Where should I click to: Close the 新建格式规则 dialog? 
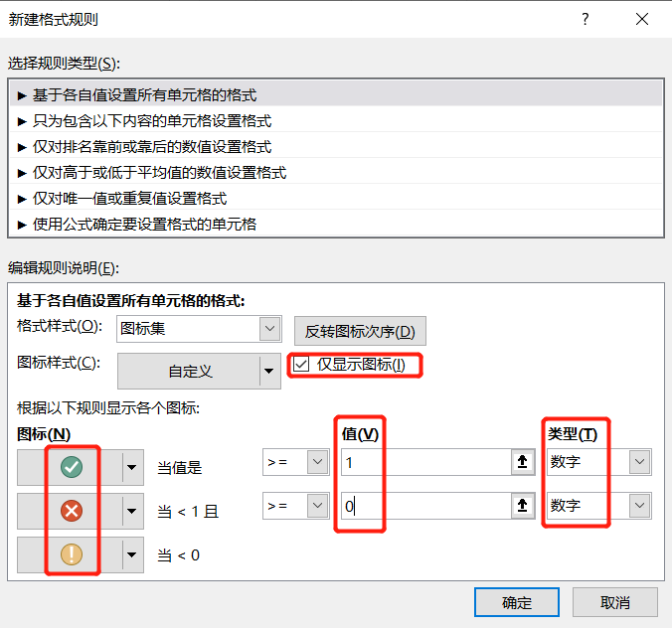[x=642, y=19]
